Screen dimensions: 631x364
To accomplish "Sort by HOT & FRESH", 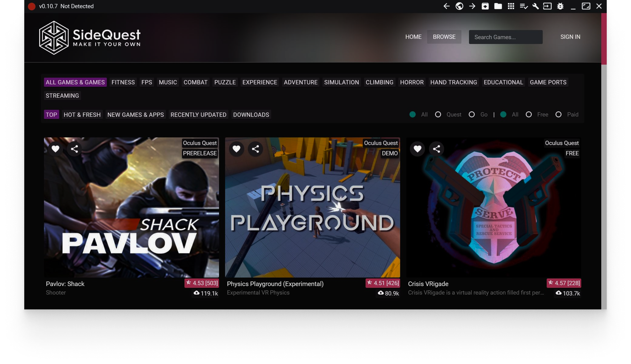I will coord(82,115).
